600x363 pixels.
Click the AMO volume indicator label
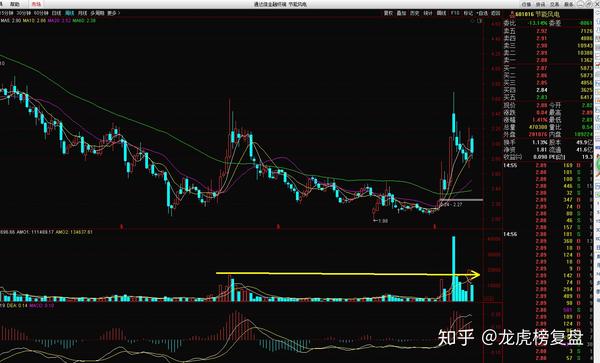click(46, 232)
